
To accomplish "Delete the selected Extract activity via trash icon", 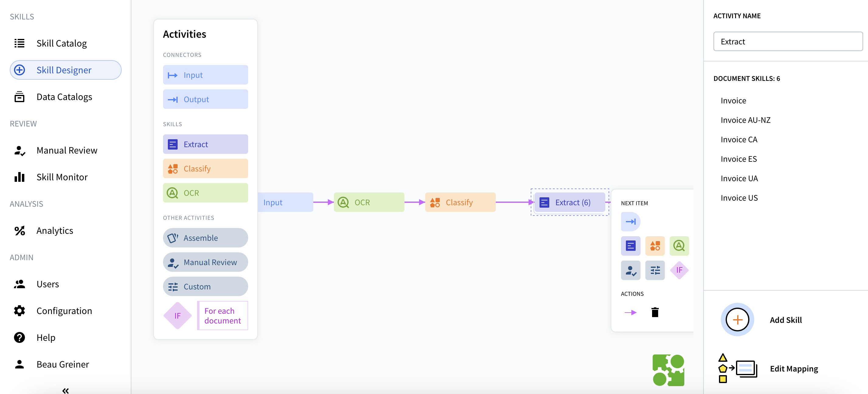I will tap(655, 312).
